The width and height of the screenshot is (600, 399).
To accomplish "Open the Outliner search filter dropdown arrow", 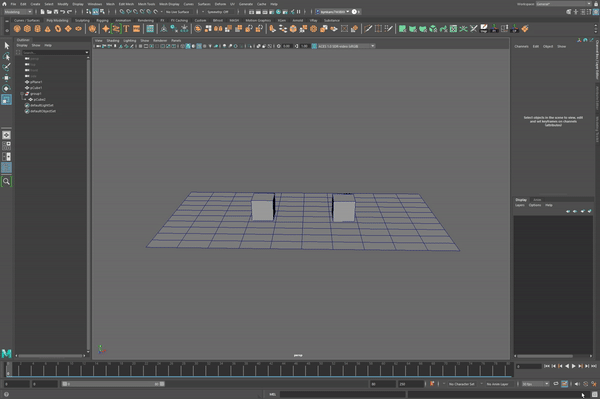I will pos(87,52).
